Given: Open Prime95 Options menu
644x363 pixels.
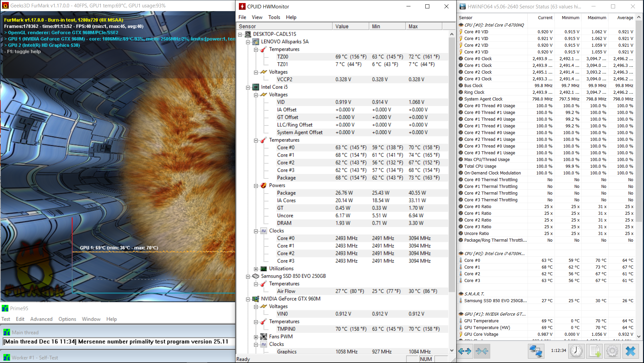Looking at the screenshot, I should 67,319.
